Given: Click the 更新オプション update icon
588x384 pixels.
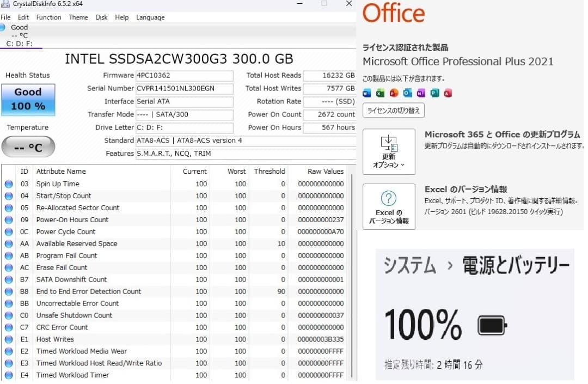Looking at the screenshot, I should point(388,144).
